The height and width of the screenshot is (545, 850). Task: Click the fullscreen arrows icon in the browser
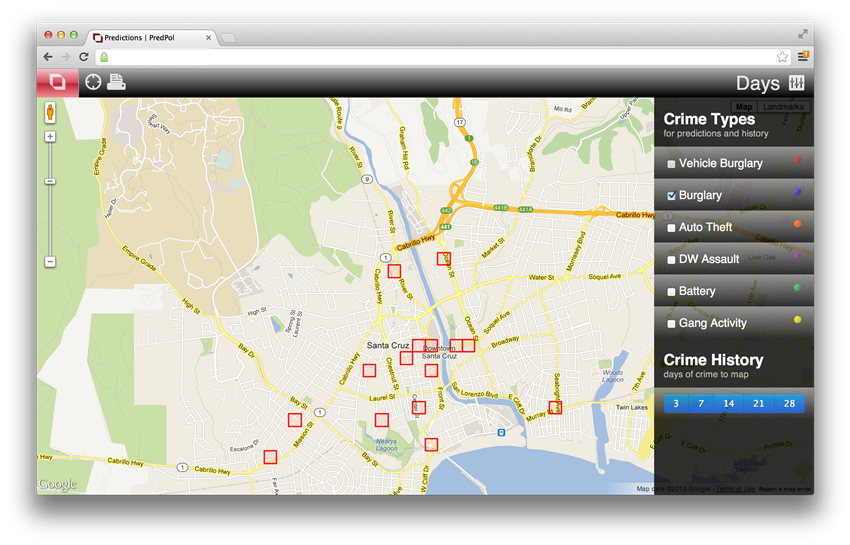(x=803, y=34)
